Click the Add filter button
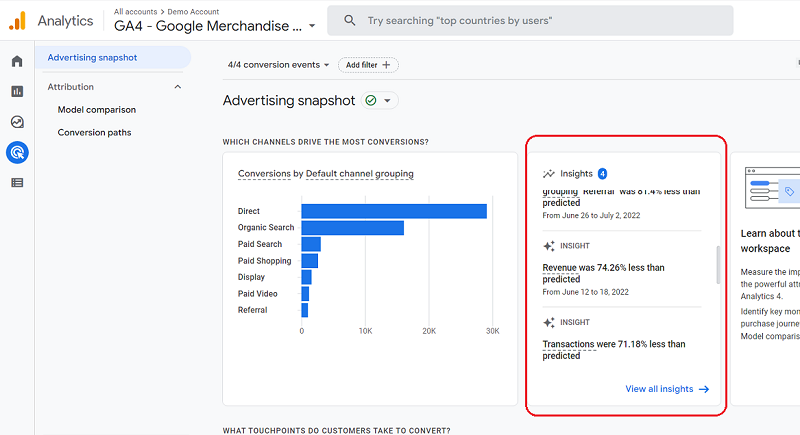Screen dimensions: 800x435 click(x=368, y=65)
